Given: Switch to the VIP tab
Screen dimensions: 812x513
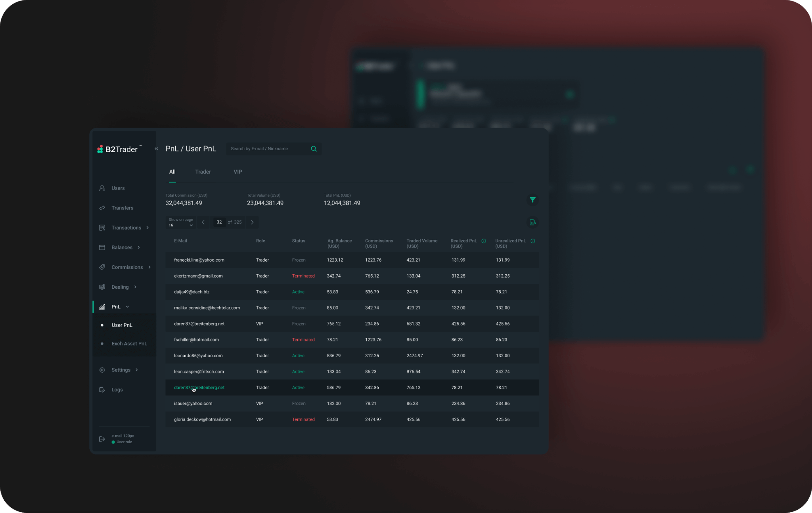Looking at the screenshot, I should click(x=237, y=172).
